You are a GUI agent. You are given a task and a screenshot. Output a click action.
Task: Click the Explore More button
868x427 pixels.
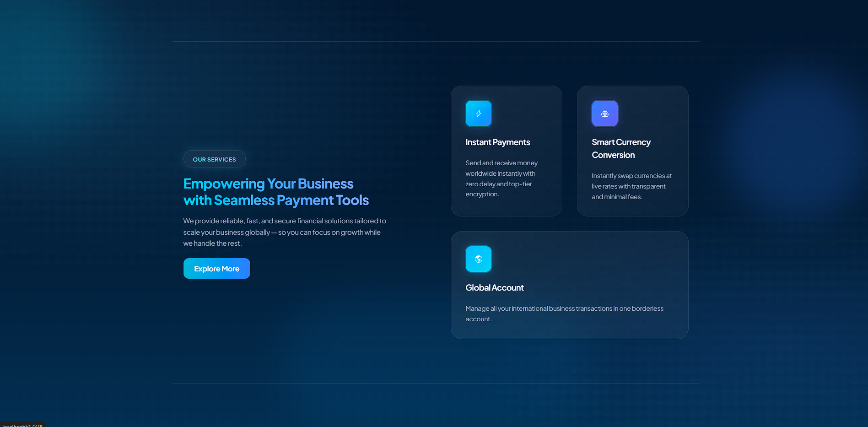216,268
